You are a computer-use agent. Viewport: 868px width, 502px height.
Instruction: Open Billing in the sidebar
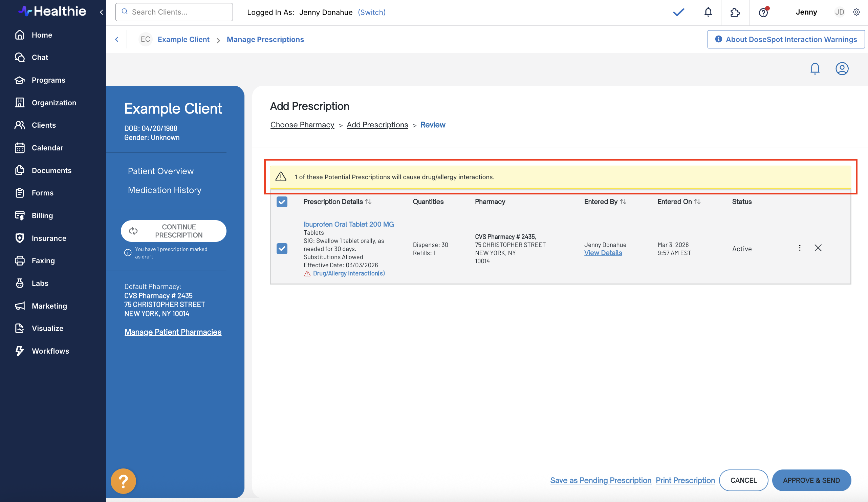pos(42,216)
